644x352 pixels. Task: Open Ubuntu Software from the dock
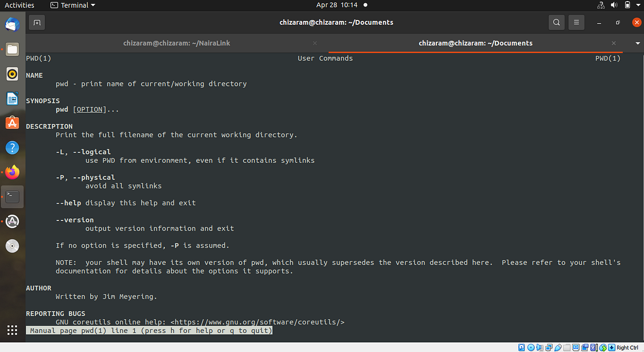tap(12, 123)
